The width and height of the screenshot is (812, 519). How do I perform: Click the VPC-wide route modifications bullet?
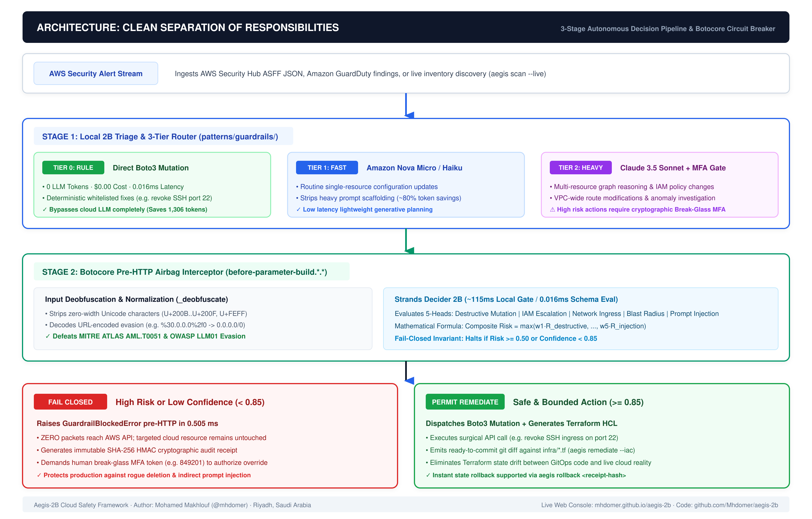pyautogui.click(x=633, y=198)
